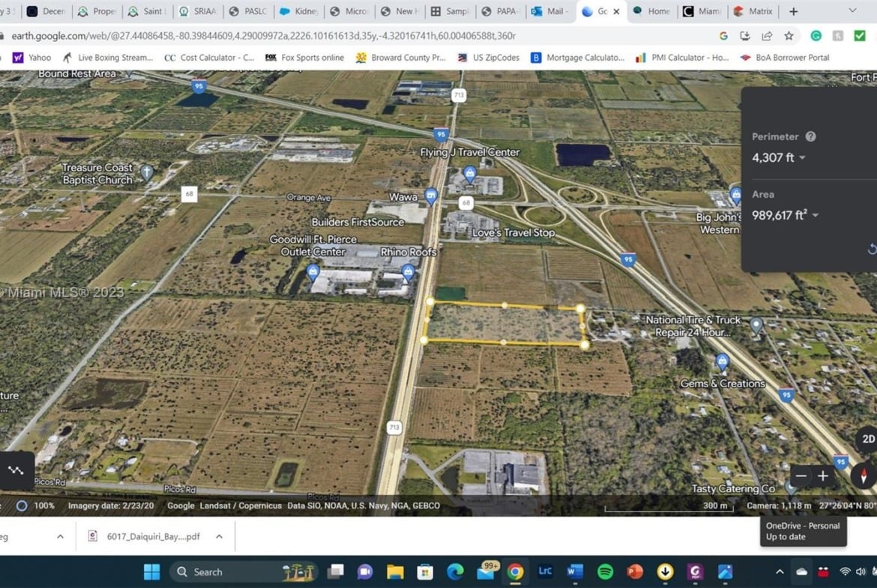Click the Flying J Travel Center map pin

[x=470, y=174]
